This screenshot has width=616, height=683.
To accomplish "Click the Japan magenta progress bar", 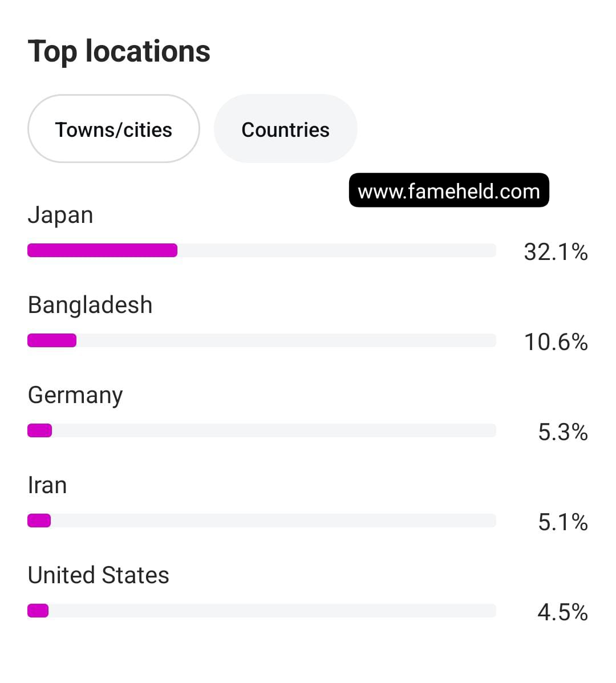I will tap(103, 250).
